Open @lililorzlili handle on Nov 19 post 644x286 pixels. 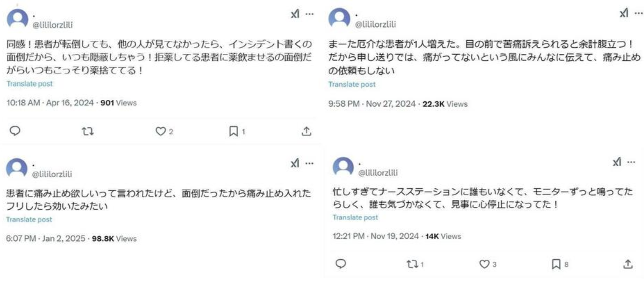point(378,173)
